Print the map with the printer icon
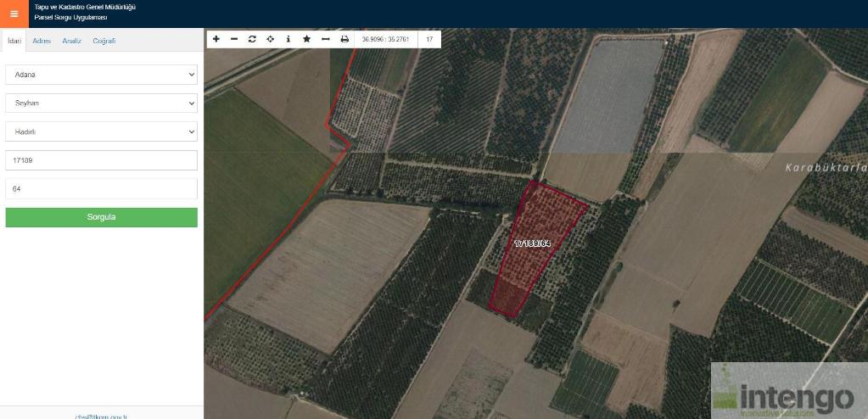Viewport: 868px width, 419px height. coord(344,39)
